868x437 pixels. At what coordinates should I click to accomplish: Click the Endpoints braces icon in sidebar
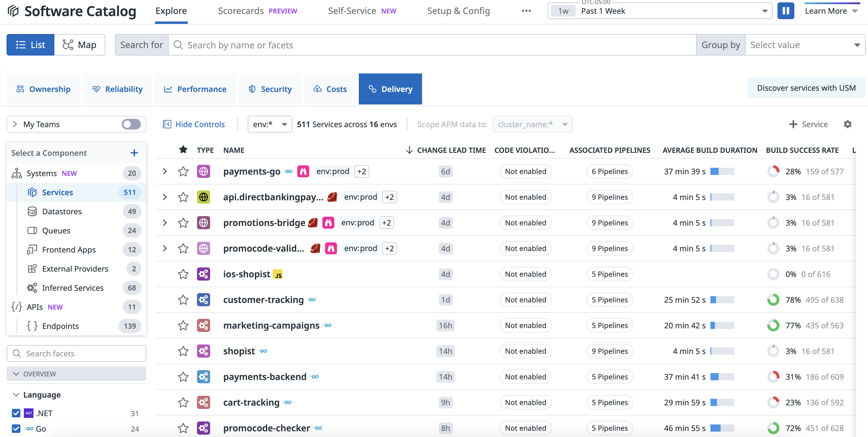[x=31, y=326]
